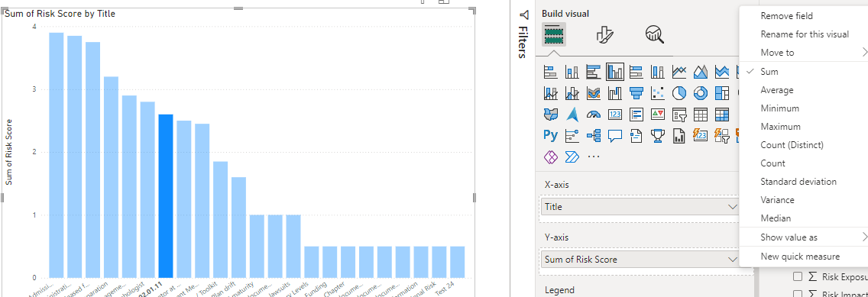Select the KPI visual
This screenshot has height=297, width=868.
(x=658, y=114)
